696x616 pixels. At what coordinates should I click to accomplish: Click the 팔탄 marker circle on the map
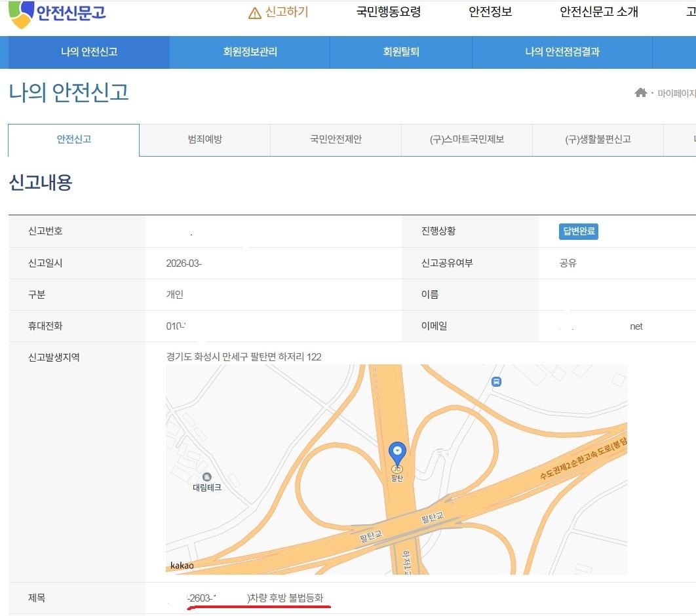click(x=397, y=470)
